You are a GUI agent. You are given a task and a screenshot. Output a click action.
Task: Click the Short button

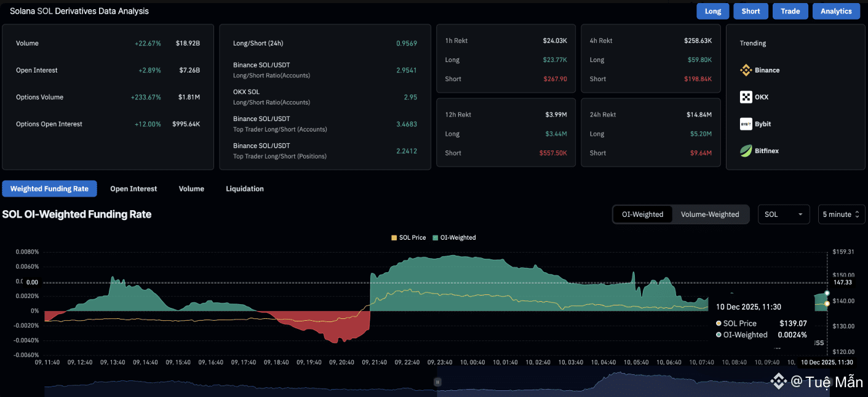coord(751,11)
